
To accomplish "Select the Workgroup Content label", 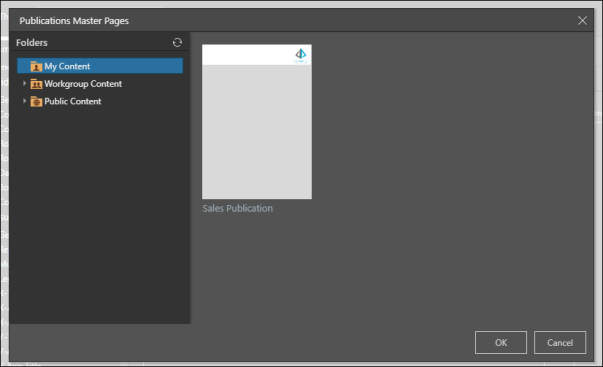I will click(x=83, y=83).
